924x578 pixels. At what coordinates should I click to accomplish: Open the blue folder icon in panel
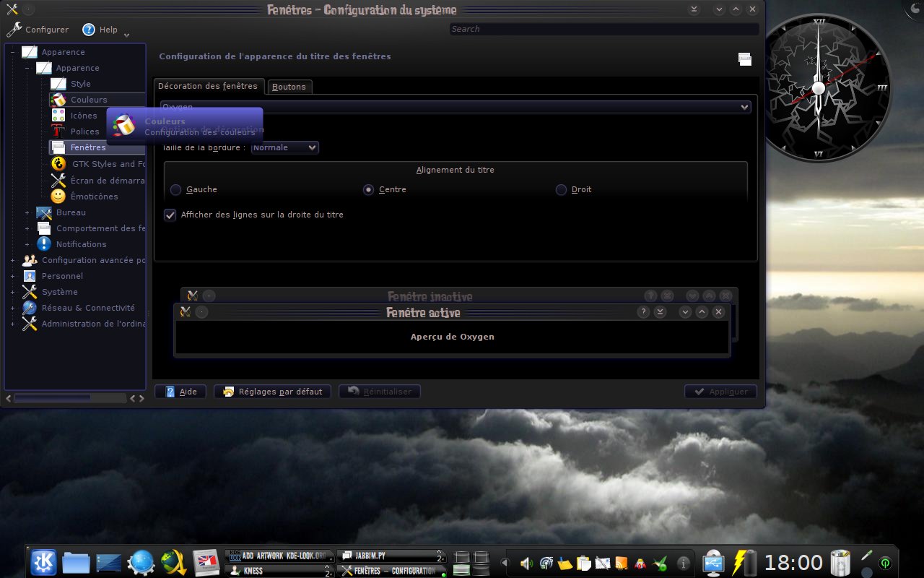pos(76,562)
